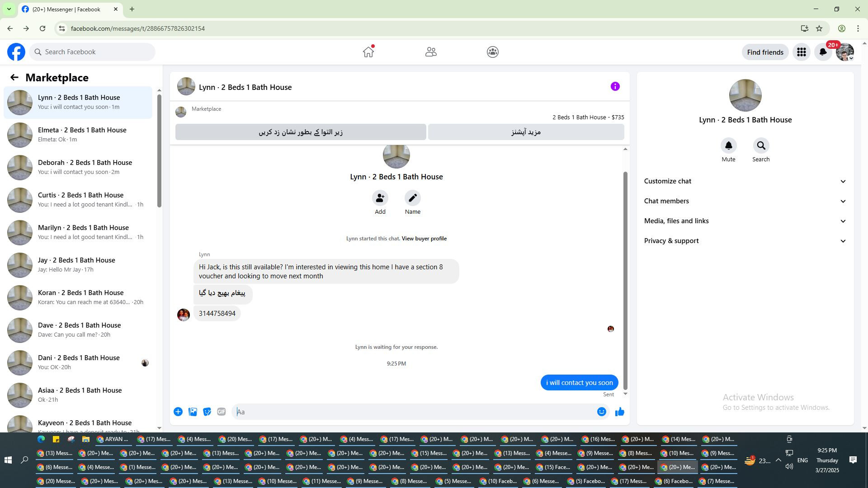This screenshot has height=488, width=868.
Task: Click the chat messages scrollbar
Action: (626, 280)
